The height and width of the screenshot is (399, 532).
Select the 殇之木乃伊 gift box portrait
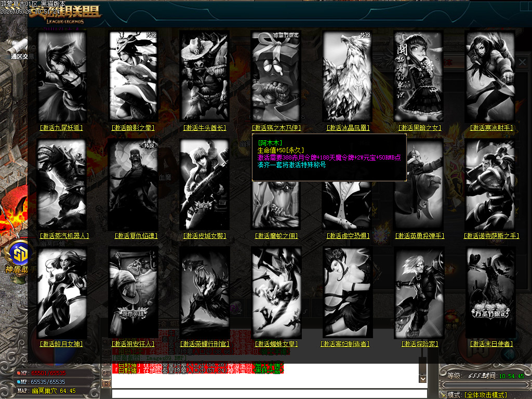(276, 76)
